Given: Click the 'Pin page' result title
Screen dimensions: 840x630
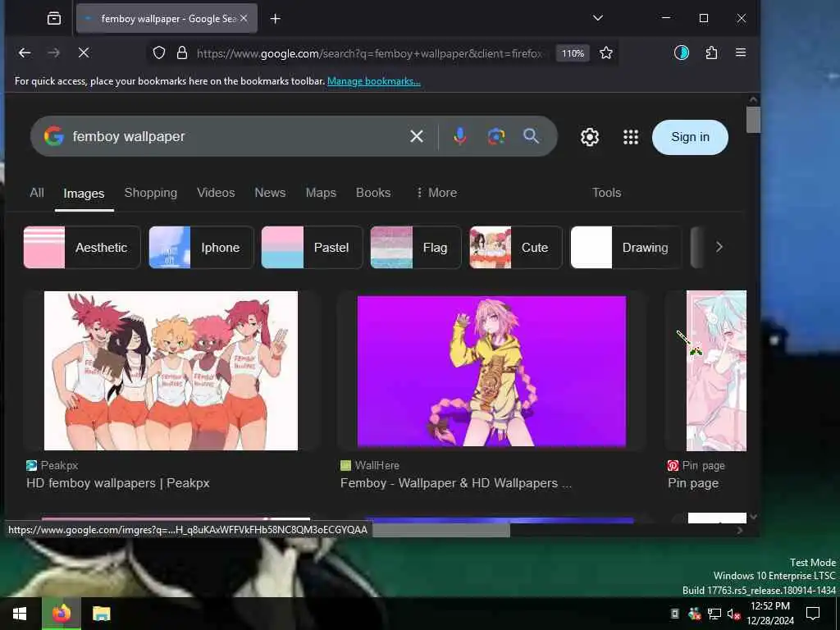Looking at the screenshot, I should click(x=693, y=483).
